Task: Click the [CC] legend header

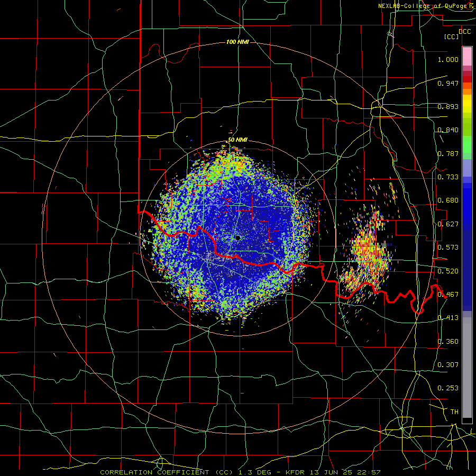Action: [452, 36]
